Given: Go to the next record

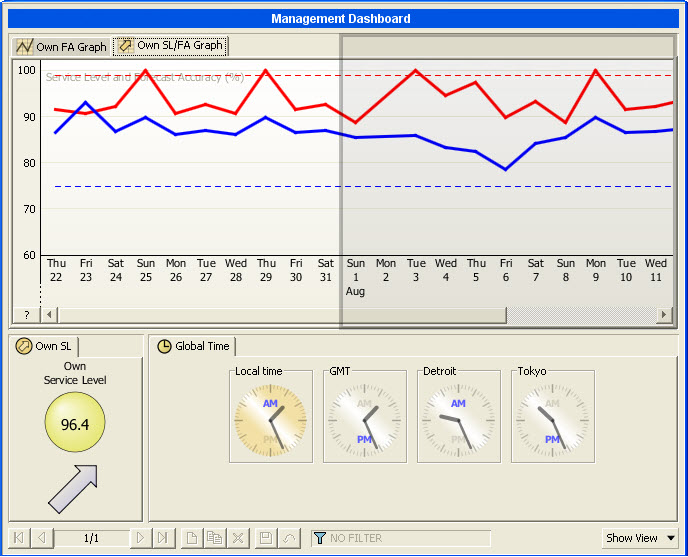Looking at the screenshot, I should click(x=140, y=538).
